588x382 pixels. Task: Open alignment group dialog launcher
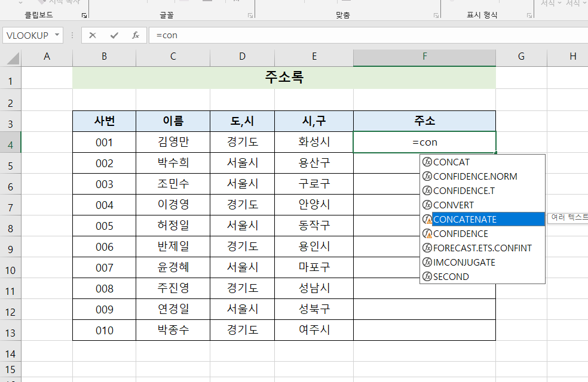[436, 16]
